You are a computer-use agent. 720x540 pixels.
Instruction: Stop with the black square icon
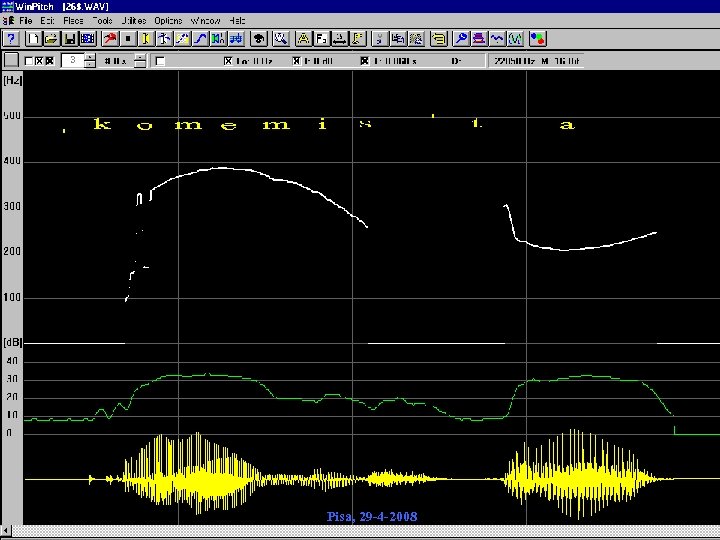(x=128, y=39)
